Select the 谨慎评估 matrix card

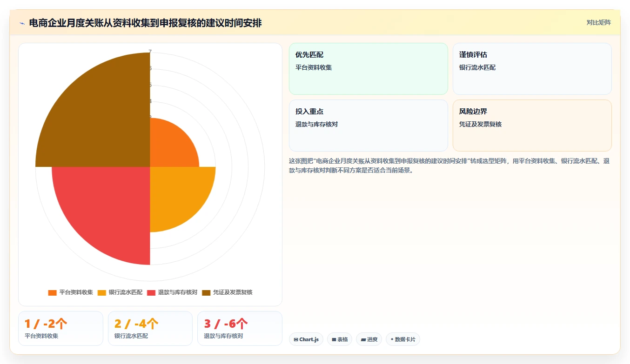coord(532,69)
